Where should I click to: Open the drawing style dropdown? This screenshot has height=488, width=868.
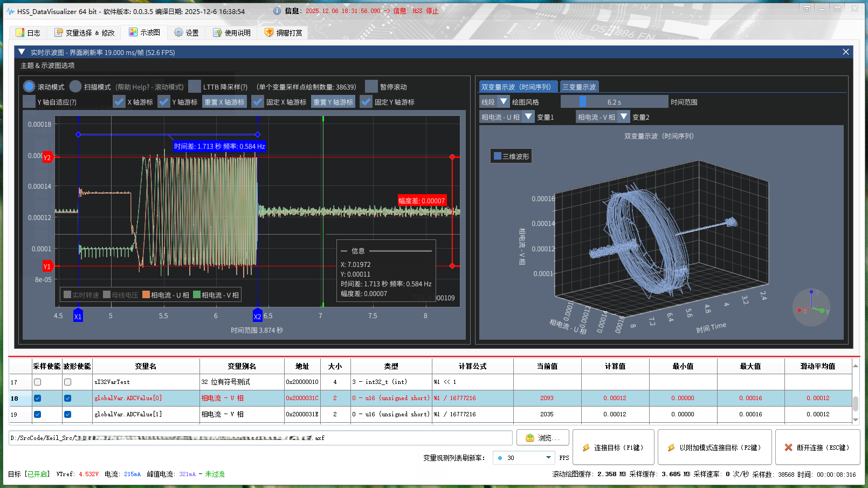coord(503,102)
